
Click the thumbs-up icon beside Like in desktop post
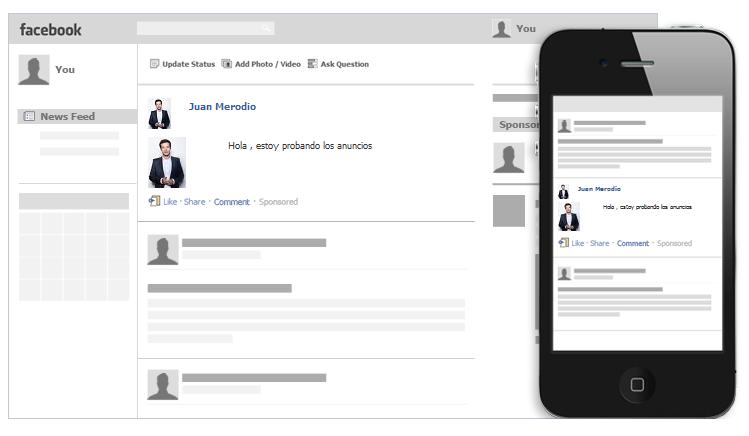[154, 201]
